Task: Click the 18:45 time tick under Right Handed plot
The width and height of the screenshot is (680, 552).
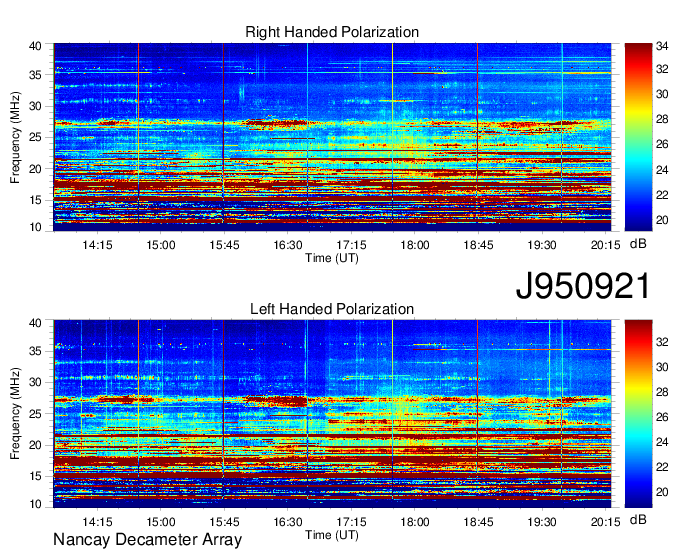Action: pyautogui.click(x=478, y=245)
